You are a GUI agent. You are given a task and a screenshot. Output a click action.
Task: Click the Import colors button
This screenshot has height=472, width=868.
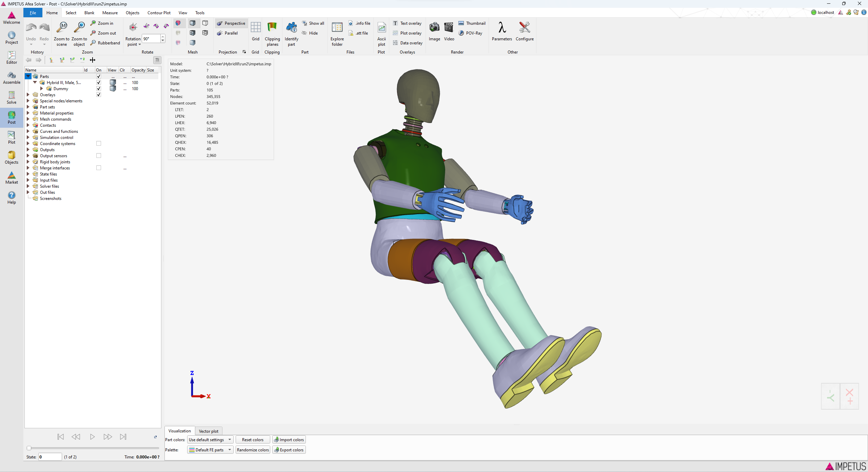tap(289, 439)
